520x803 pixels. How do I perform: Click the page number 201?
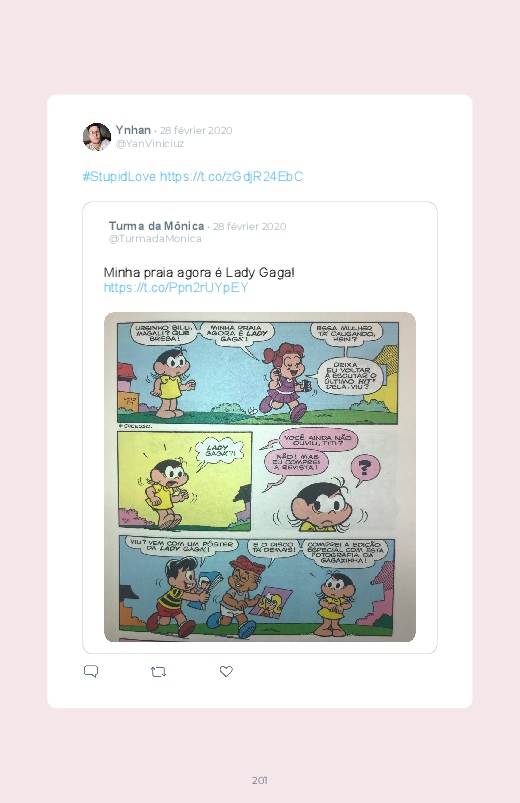pos(260,780)
